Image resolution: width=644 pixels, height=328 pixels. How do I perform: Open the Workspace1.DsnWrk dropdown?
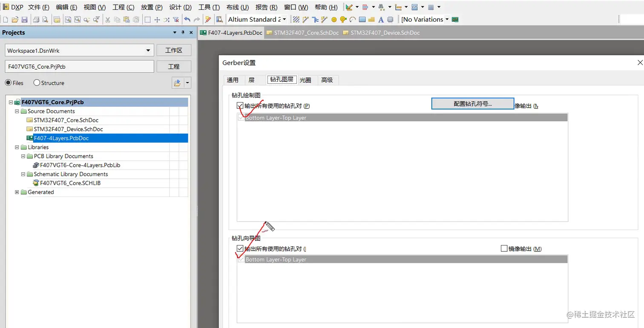(148, 51)
